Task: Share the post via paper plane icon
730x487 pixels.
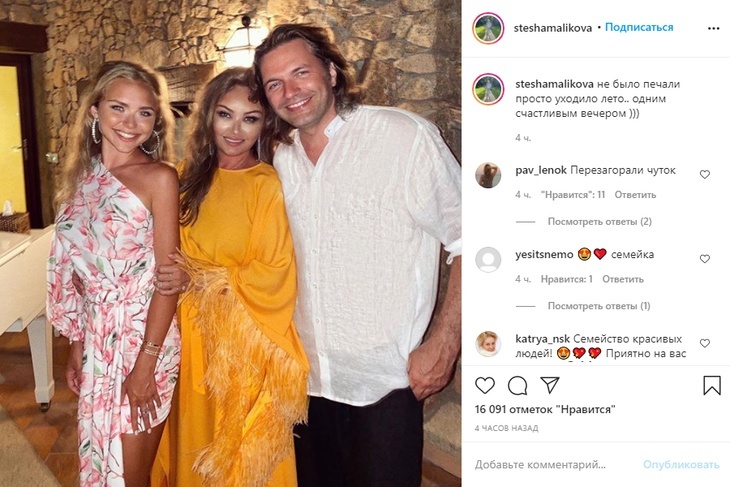Action: click(x=549, y=385)
